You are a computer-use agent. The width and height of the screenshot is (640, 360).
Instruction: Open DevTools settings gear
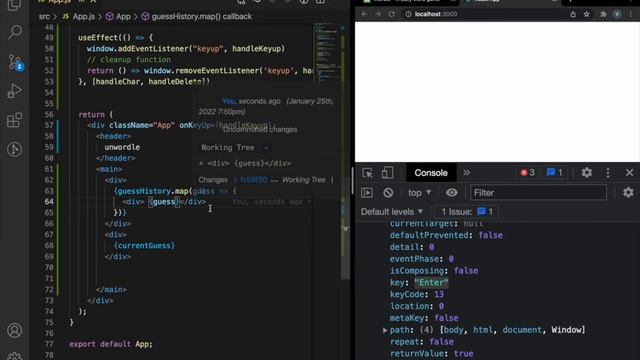587,173
